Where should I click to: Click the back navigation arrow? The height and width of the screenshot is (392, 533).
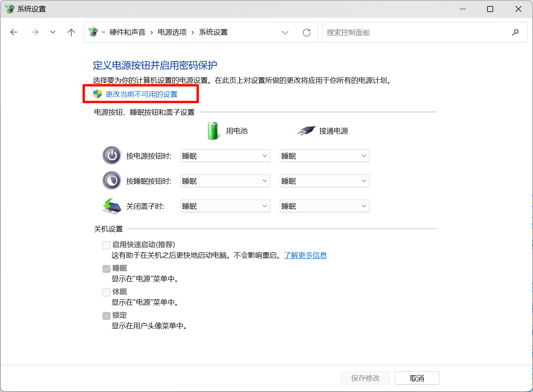(14, 32)
